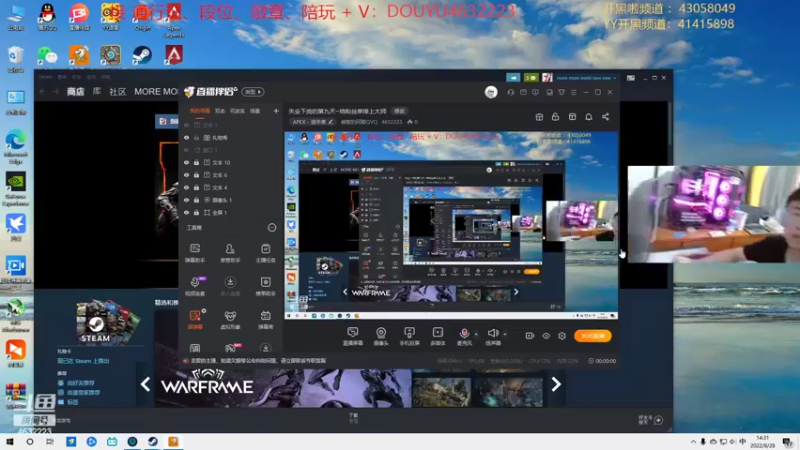Add a 多媒体 multimedia source

(438, 336)
